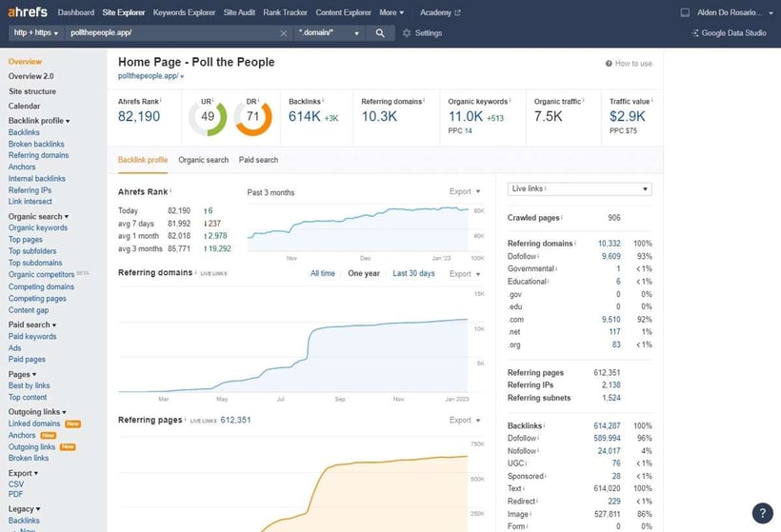Select All time range for referring domains
Image resolution: width=781 pixels, height=532 pixels.
[x=322, y=273]
